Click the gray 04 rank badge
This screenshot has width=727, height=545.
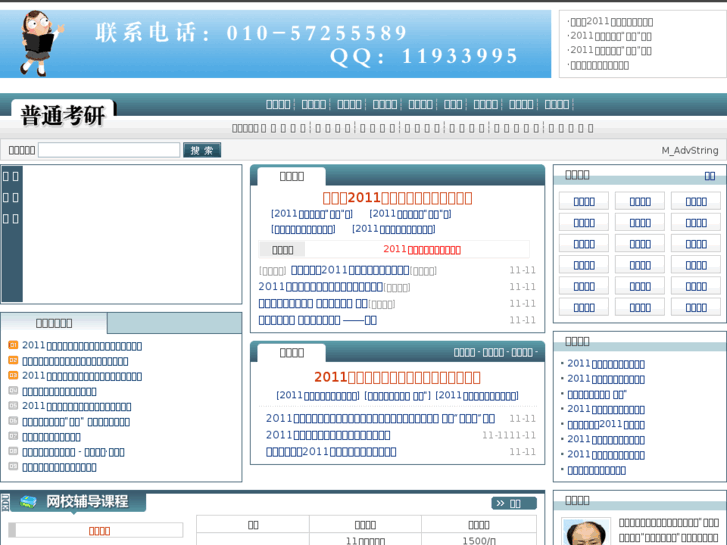(x=13, y=391)
